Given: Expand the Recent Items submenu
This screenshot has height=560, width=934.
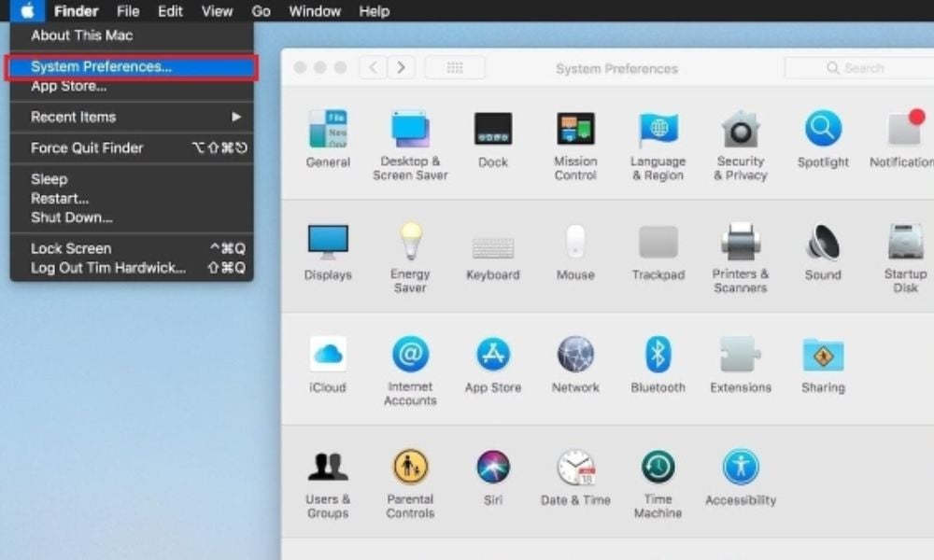Looking at the screenshot, I should tap(132, 118).
